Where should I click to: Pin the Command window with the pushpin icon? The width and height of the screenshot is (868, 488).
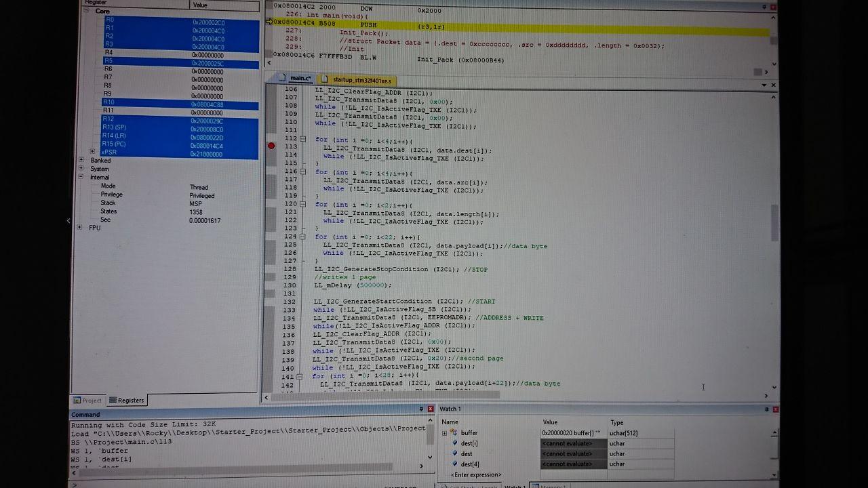[421, 409]
